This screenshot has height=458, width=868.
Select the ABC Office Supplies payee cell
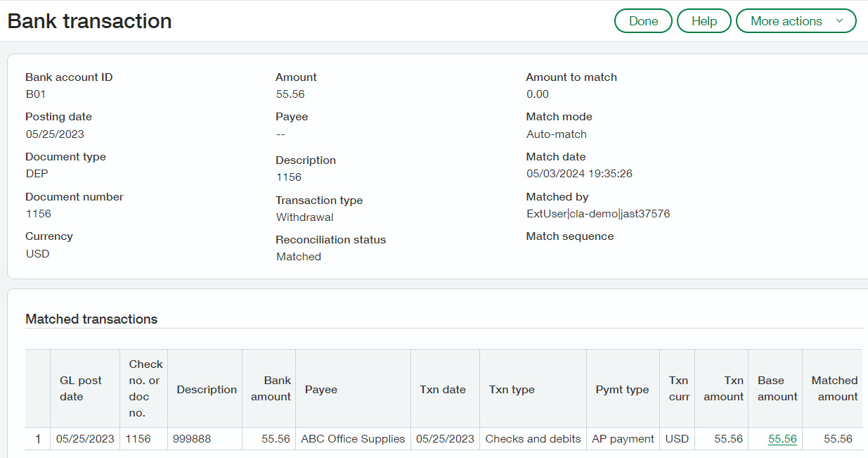click(x=353, y=439)
